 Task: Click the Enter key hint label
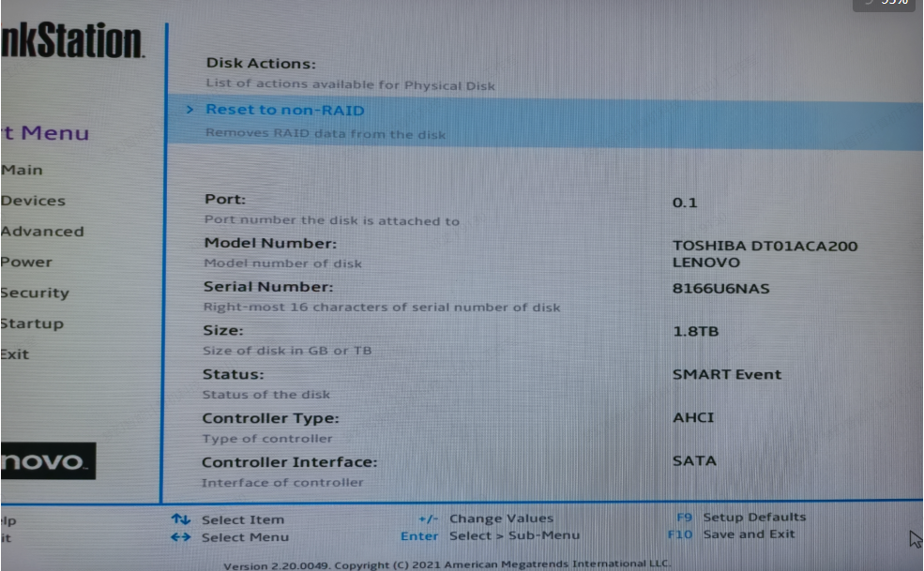[x=419, y=536]
